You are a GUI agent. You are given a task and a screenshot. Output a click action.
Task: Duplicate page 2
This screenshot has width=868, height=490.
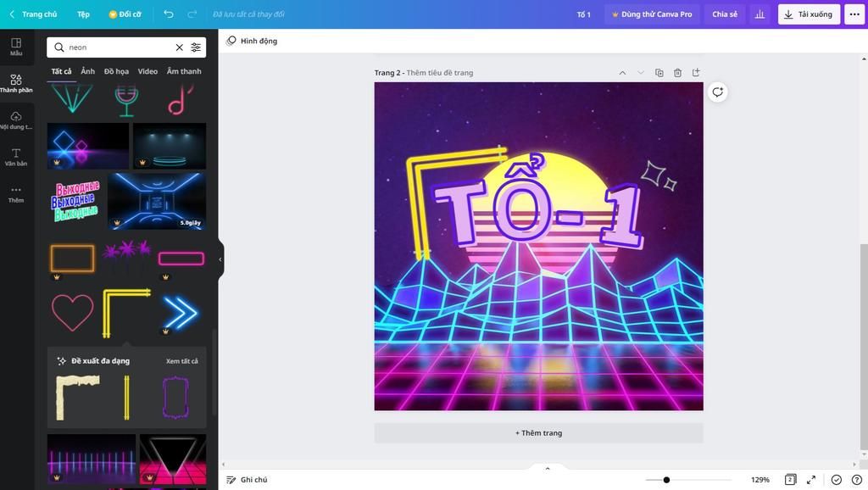tap(659, 73)
